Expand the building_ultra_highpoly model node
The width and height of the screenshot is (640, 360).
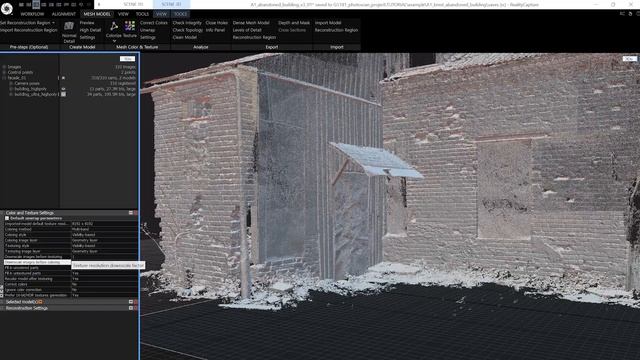tap(11, 94)
